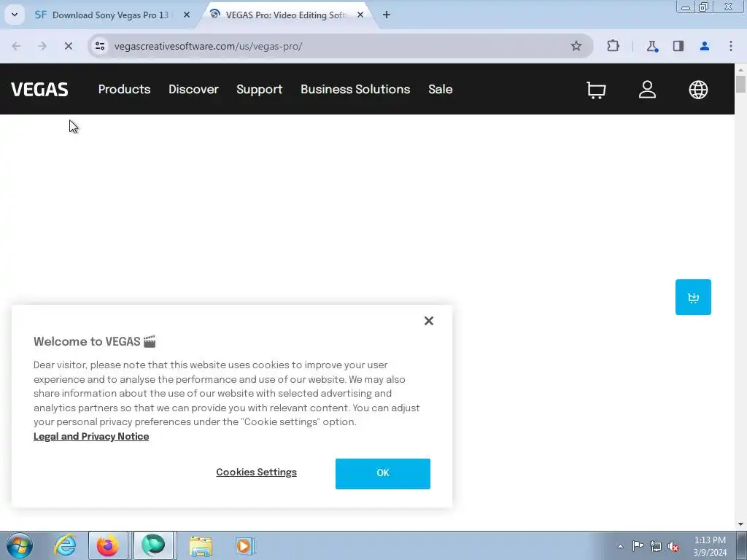This screenshot has height=560, width=747.
Task: Close the VEGAS Pro Video Editing tab
Action: pyautogui.click(x=360, y=15)
